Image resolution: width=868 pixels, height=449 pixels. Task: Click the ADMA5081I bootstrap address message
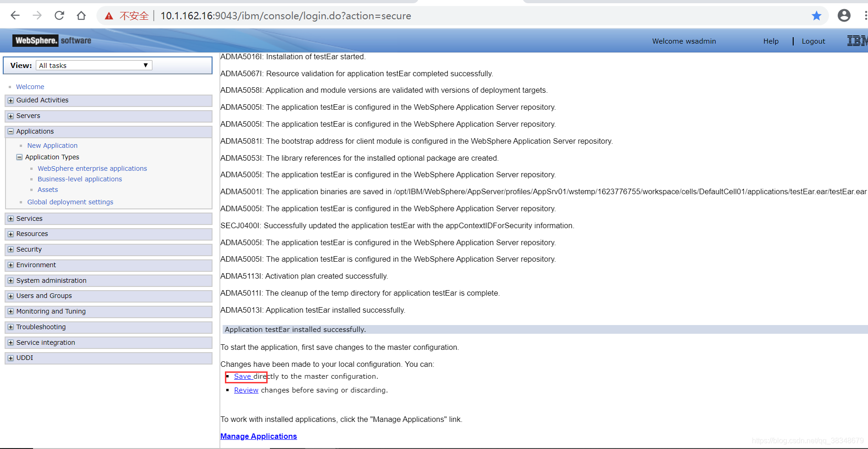417,141
